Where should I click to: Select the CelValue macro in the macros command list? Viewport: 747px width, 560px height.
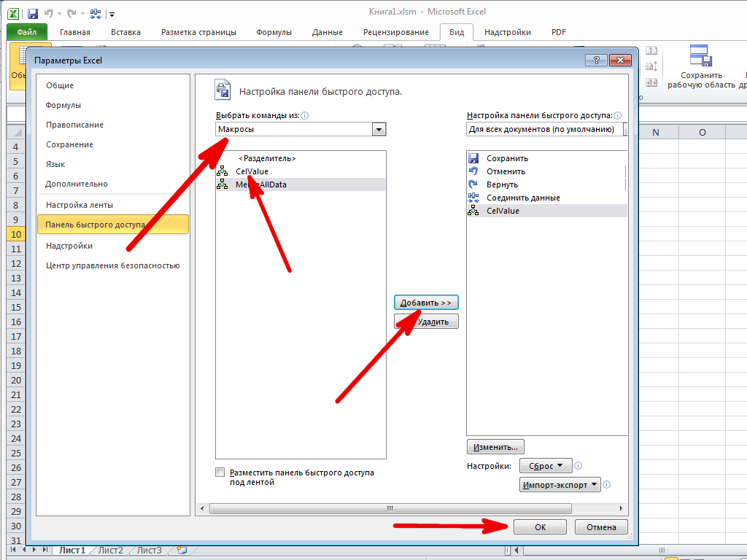pyautogui.click(x=300, y=171)
